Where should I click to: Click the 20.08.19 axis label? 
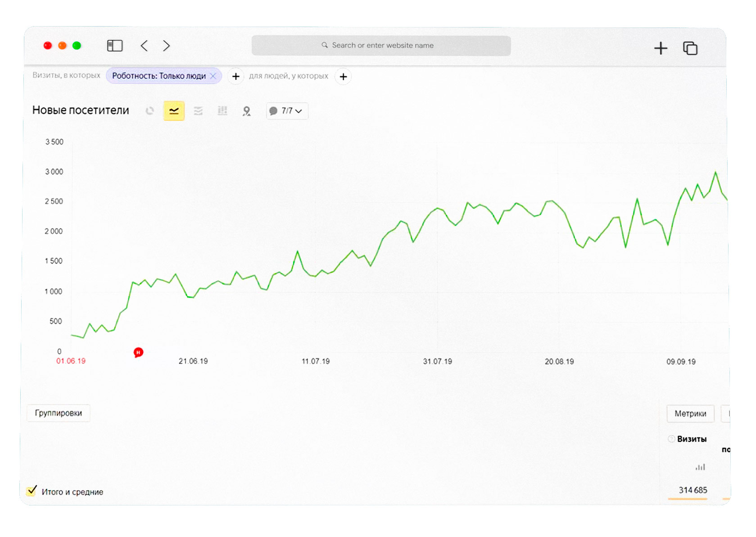coord(559,361)
